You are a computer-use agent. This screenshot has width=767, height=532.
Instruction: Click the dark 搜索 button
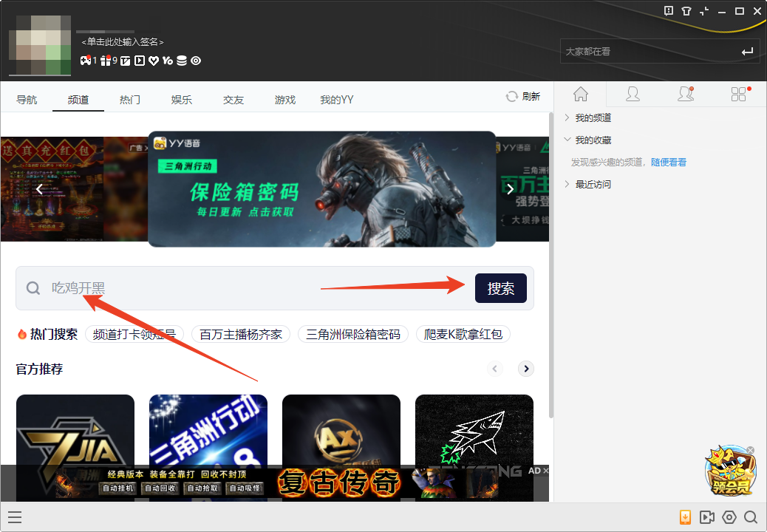[501, 288]
